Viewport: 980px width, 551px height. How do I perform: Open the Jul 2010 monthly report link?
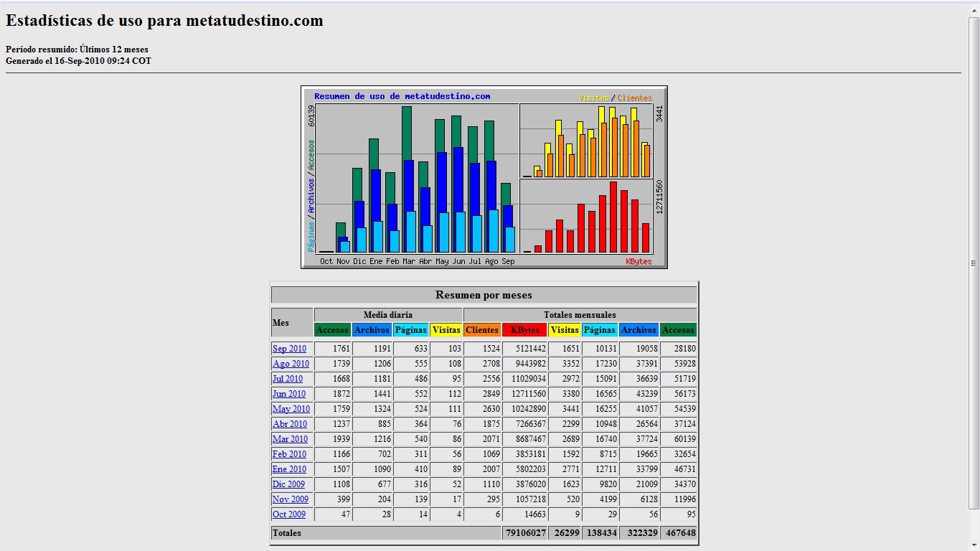point(288,379)
